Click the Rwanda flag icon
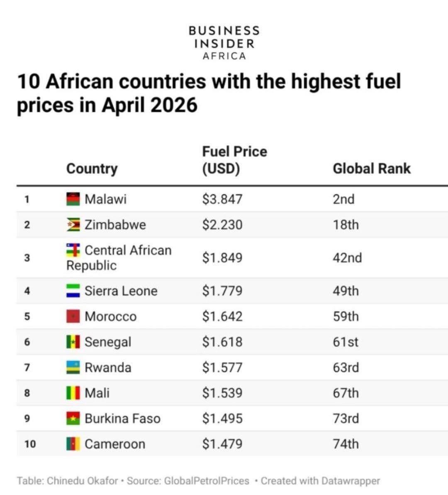This screenshot has height=495, width=448. [x=73, y=368]
